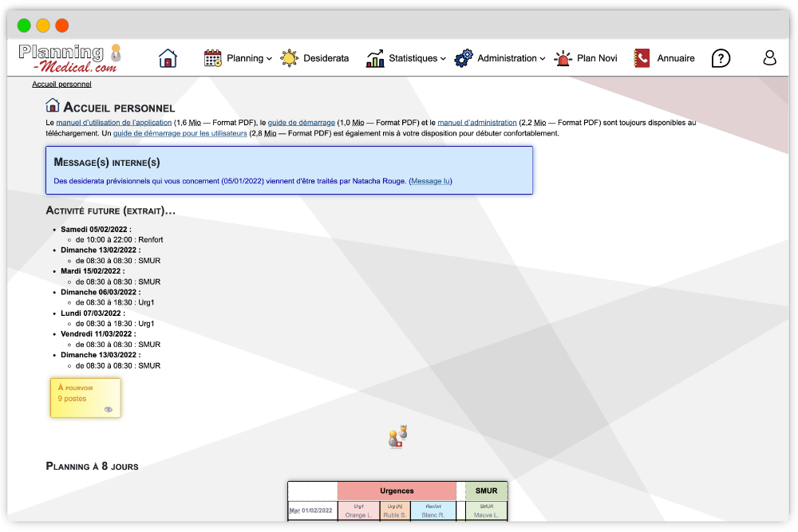Click the Statistiques chart icon
Image resolution: width=798 pixels, height=532 pixels.
click(x=375, y=58)
